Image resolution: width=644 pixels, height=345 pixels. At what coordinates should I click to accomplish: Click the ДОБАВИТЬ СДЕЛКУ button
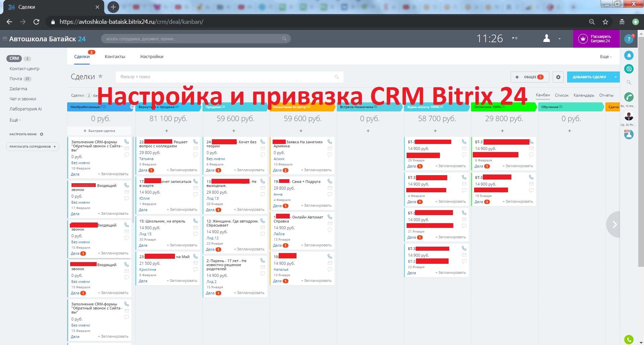tap(589, 77)
